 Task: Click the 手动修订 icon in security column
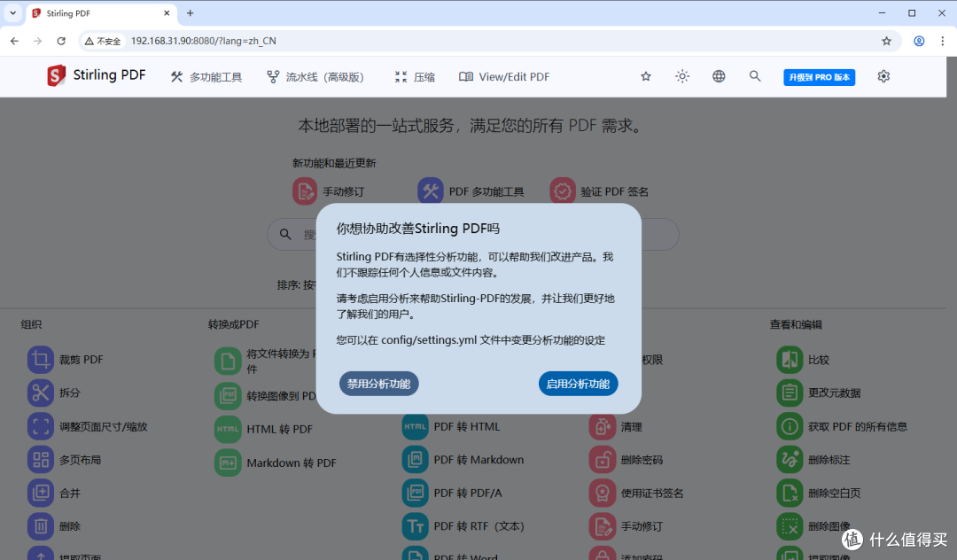[x=603, y=525]
